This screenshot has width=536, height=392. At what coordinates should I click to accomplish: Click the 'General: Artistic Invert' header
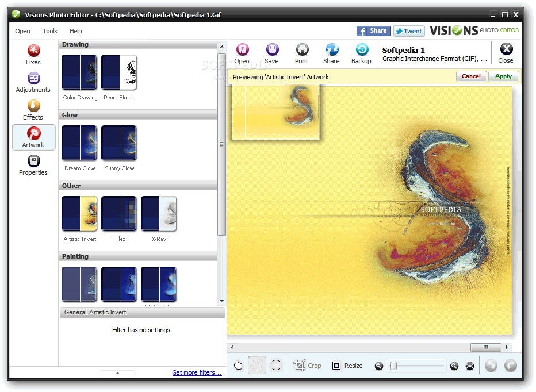coord(143,312)
